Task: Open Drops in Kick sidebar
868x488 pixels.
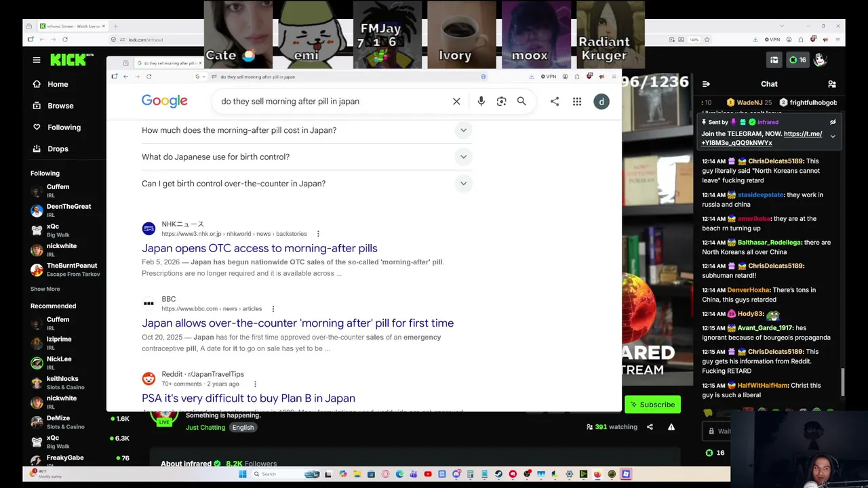Action: tap(51, 149)
